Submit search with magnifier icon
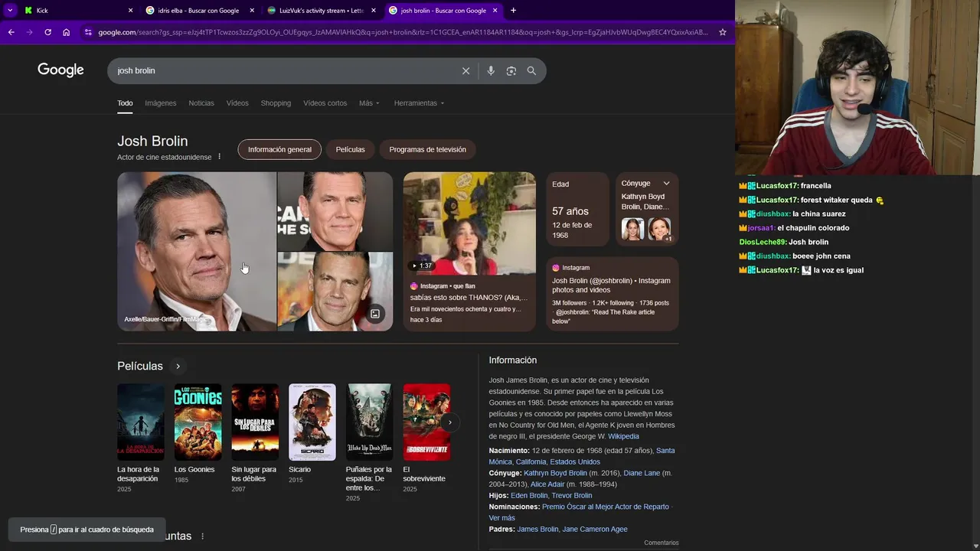Image resolution: width=980 pixels, height=551 pixels. point(531,70)
